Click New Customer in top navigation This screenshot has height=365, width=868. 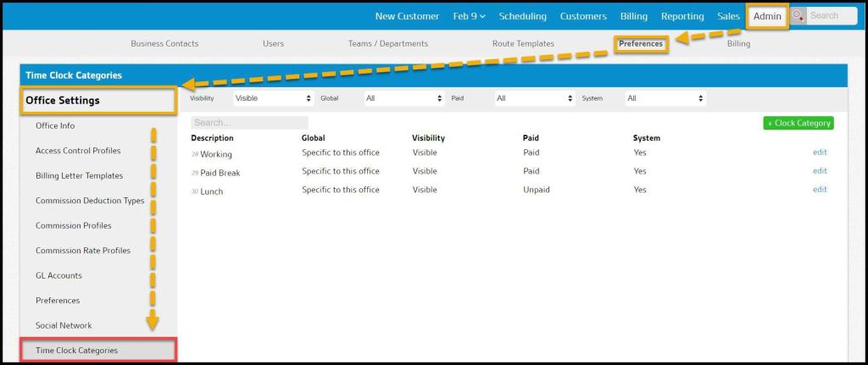407,16
